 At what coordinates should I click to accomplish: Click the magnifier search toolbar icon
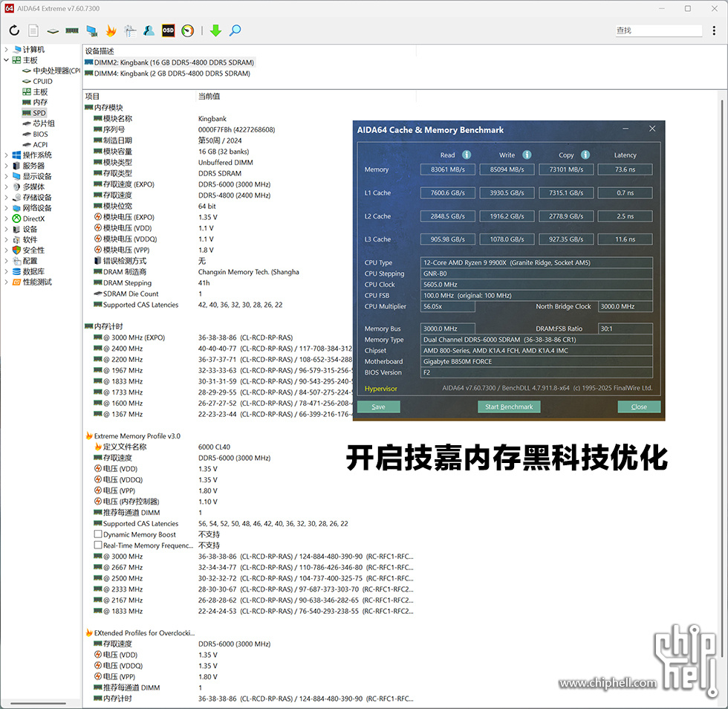click(235, 30)
